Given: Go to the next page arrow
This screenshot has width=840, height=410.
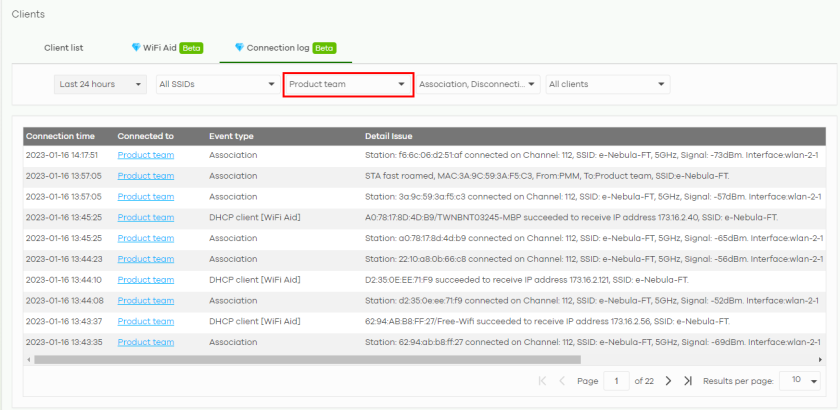Looking at the screenshot, I should coord(668,381).
